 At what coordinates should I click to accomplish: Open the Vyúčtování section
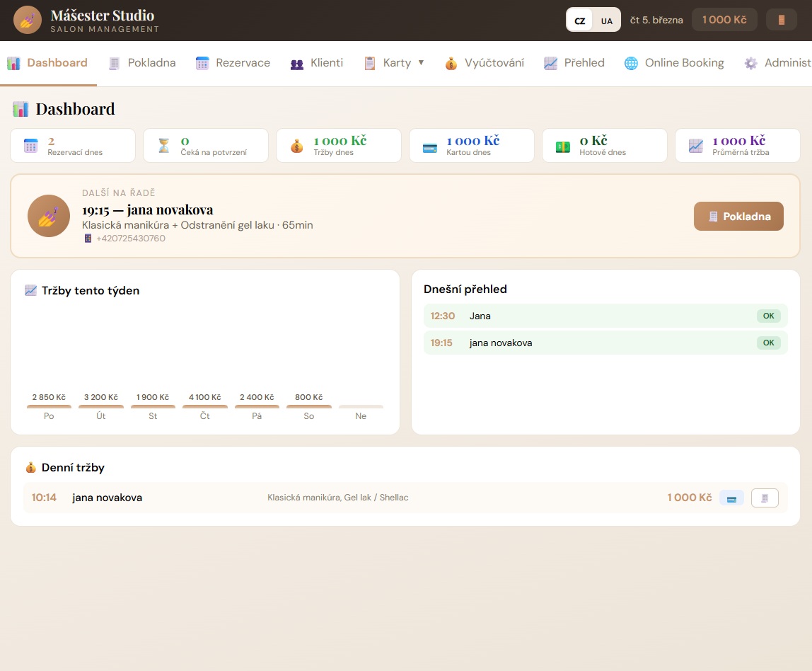click(497, 62)
